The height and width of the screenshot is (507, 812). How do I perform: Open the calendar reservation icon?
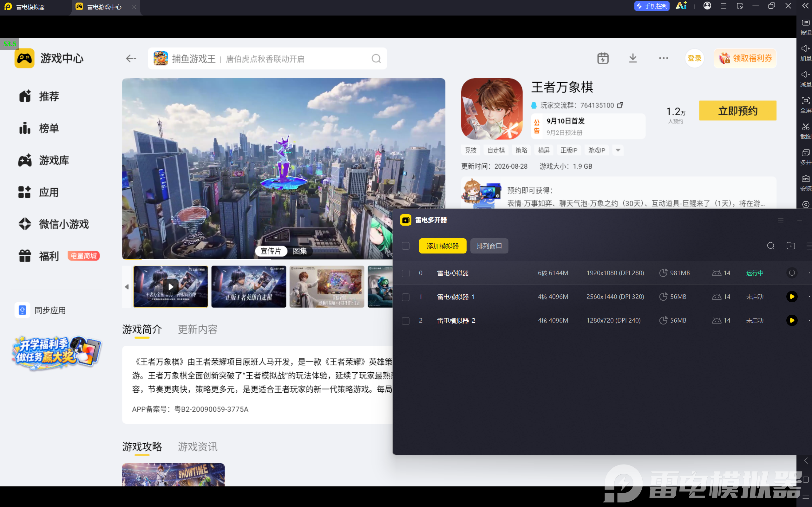point(603,58)
